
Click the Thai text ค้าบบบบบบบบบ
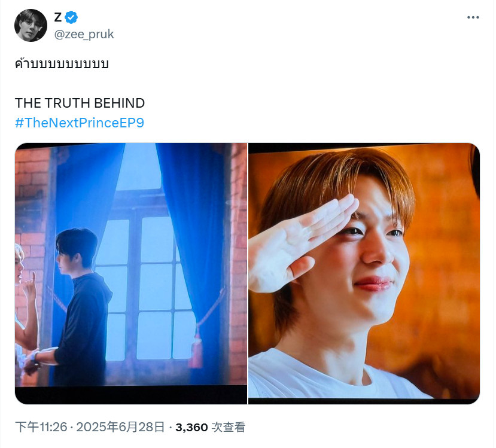pos(62,63)
